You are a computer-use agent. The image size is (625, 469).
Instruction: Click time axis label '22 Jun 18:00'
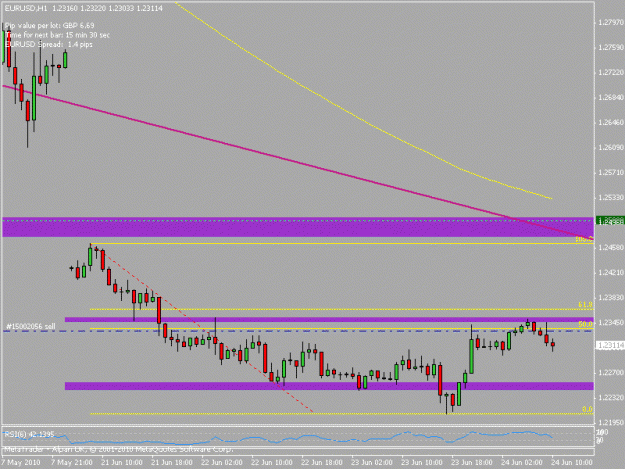(322, 462)
